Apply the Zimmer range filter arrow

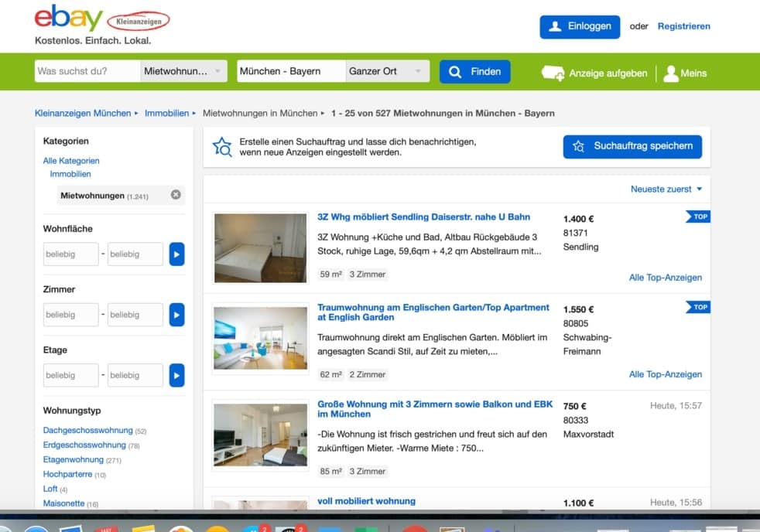[x=176, y=315]
